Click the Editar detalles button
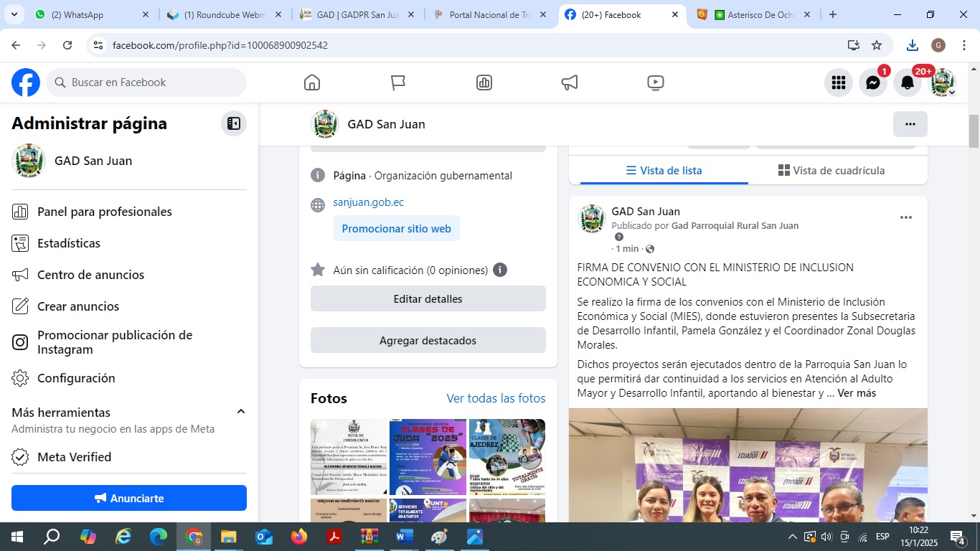This screenshot has height=551, width=980. coord(428,299)
